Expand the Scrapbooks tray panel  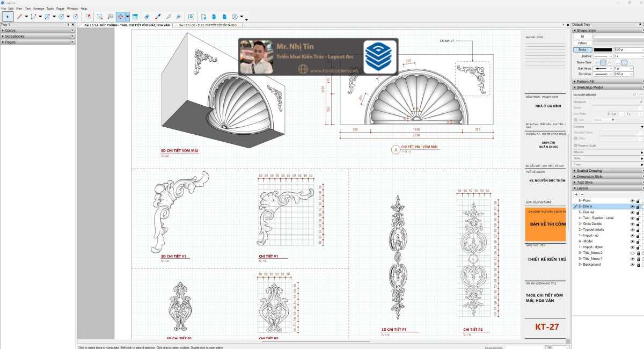[38, 36]
